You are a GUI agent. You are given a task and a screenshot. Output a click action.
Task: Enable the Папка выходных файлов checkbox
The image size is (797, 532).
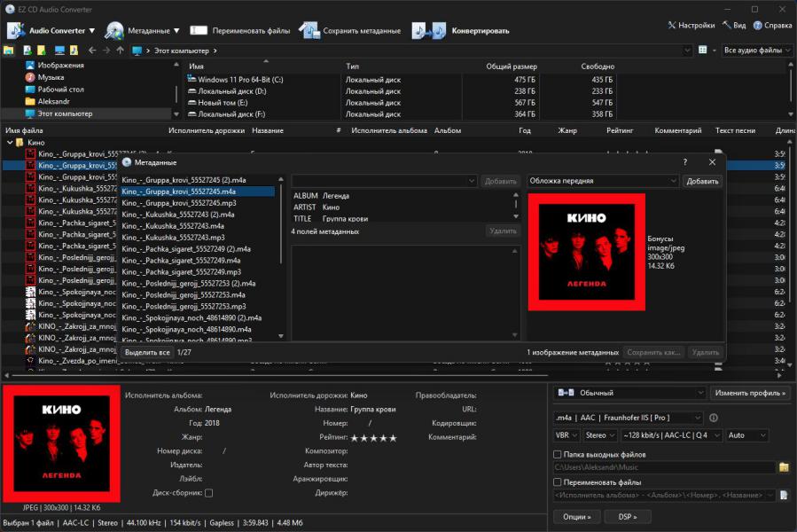point(558,455)
